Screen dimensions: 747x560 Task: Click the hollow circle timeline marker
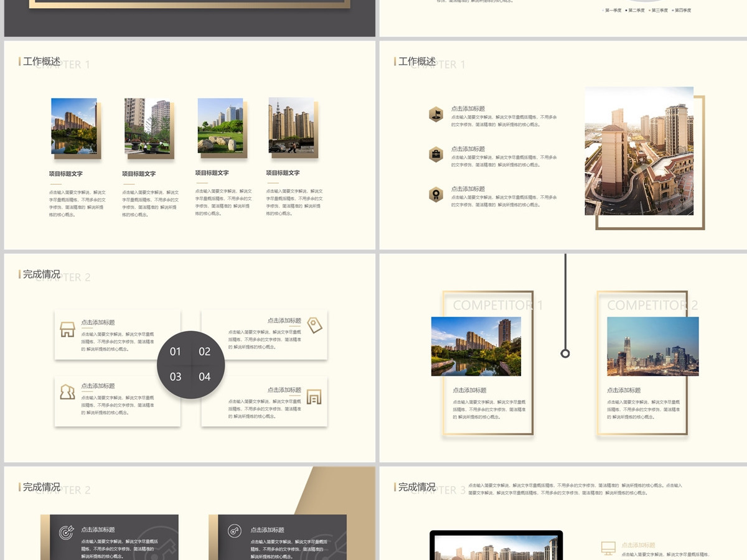click(565, 353)
